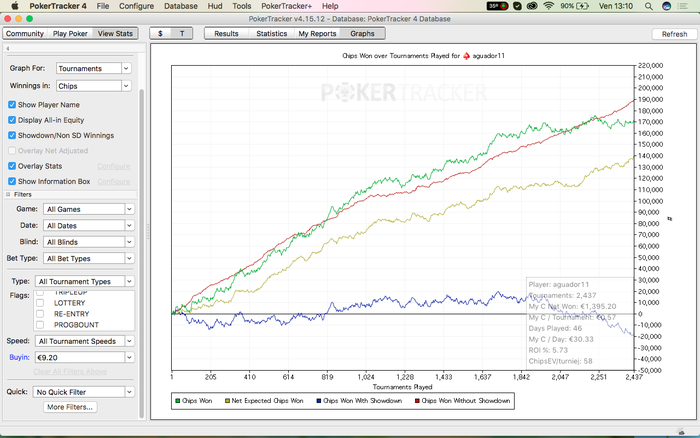Open the Date filter dropdown
Screen dimensions: 700x438
88,225
